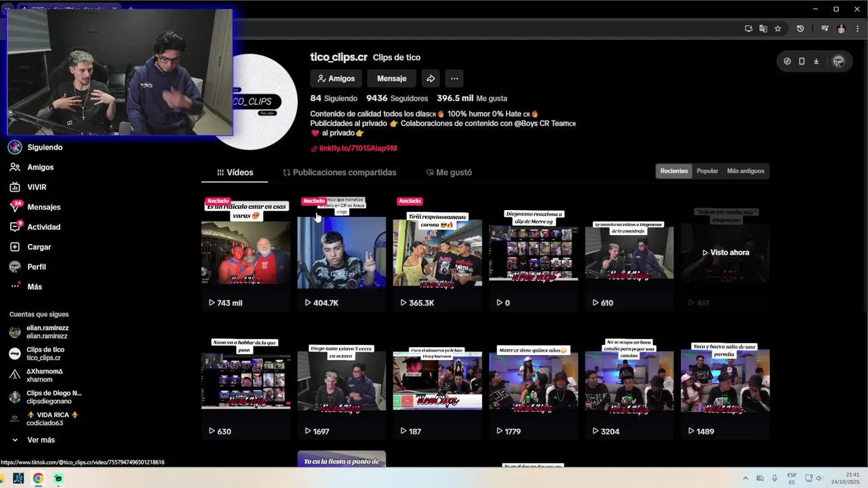
Task: Show hidden tray icons chevron
Action: (745, 478)
